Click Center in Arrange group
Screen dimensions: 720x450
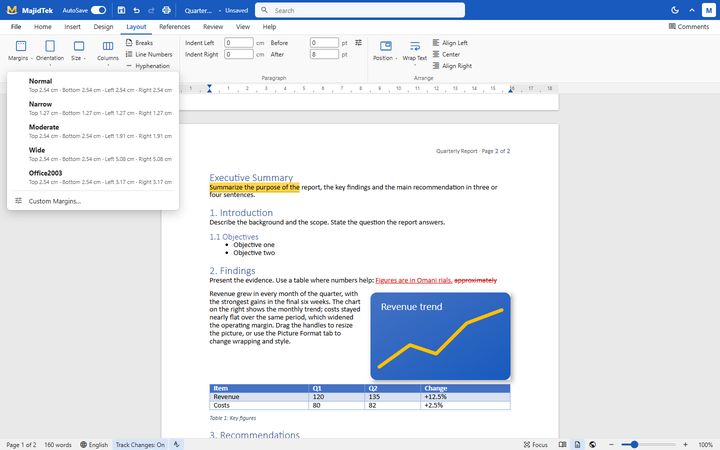coord(446,54)
